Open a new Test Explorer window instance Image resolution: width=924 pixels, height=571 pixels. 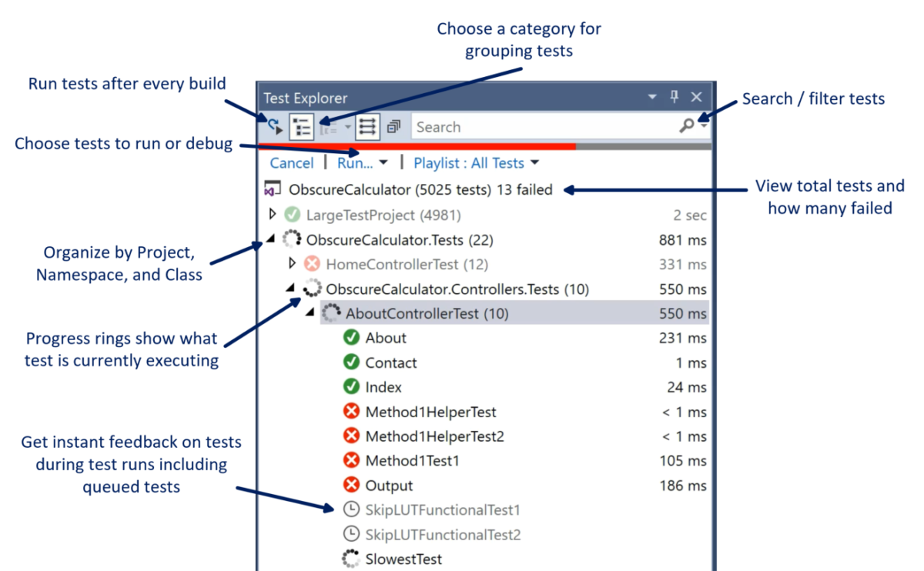coord(393,126)
